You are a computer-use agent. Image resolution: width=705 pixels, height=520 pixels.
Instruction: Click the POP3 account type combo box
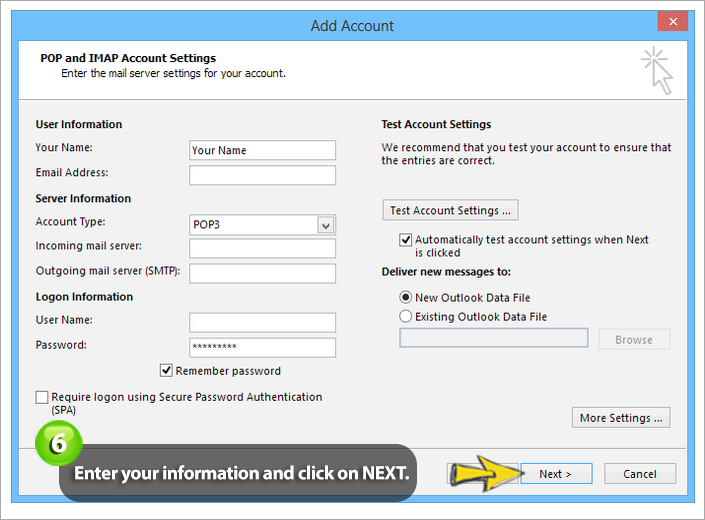[x=262, y=225]
